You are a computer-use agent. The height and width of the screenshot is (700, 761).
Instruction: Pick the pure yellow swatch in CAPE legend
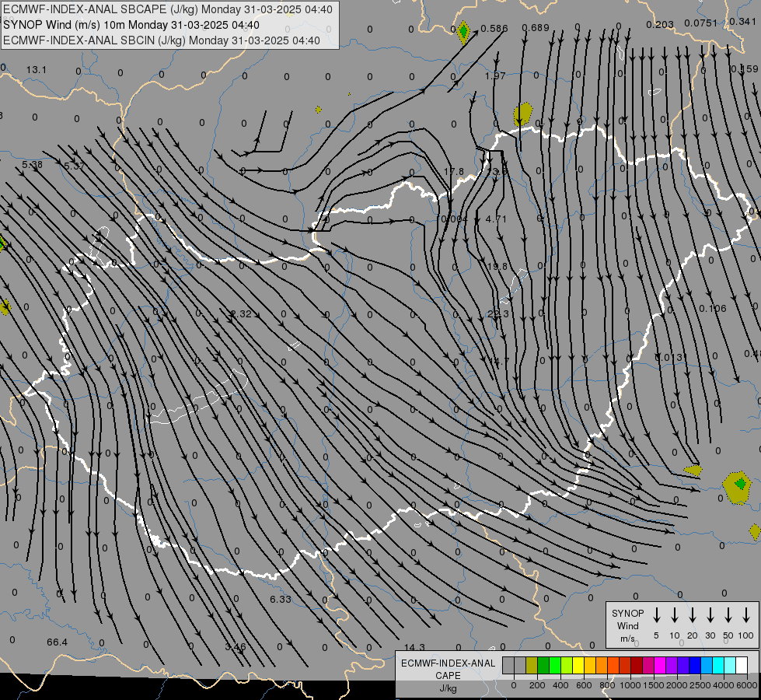point(578,665)
